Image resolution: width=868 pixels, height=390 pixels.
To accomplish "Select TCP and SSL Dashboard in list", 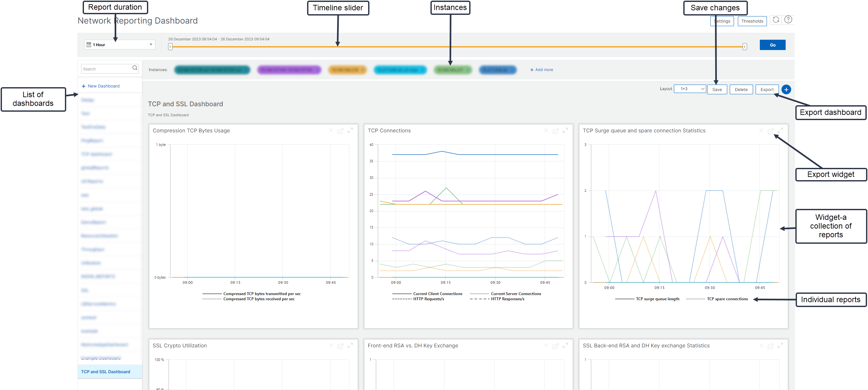I will 106,372.
